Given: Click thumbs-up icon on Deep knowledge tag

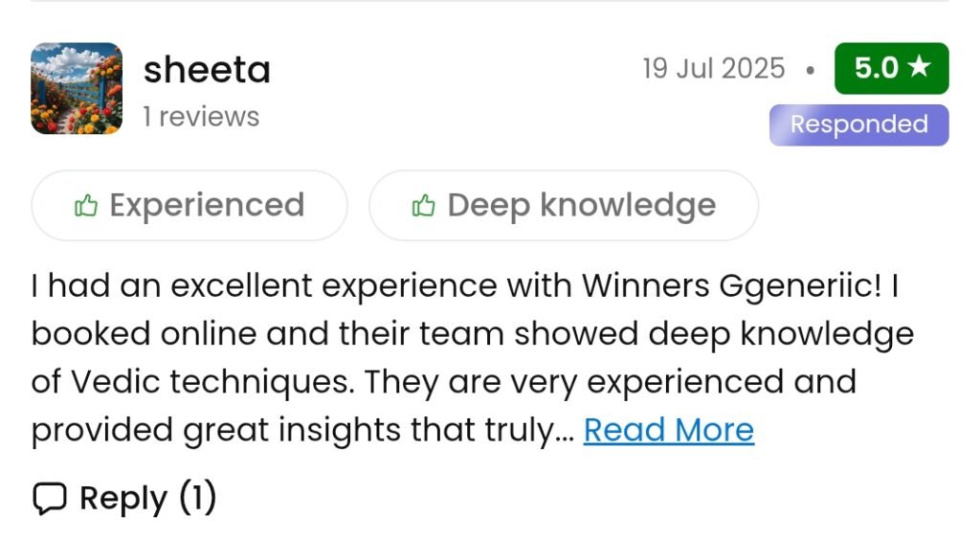Looking at the screenshot, I should click(x=423, y=206).
